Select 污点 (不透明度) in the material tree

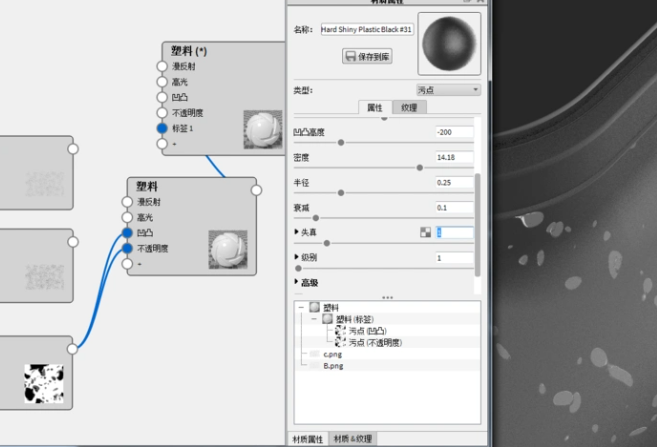pos(375,343)
